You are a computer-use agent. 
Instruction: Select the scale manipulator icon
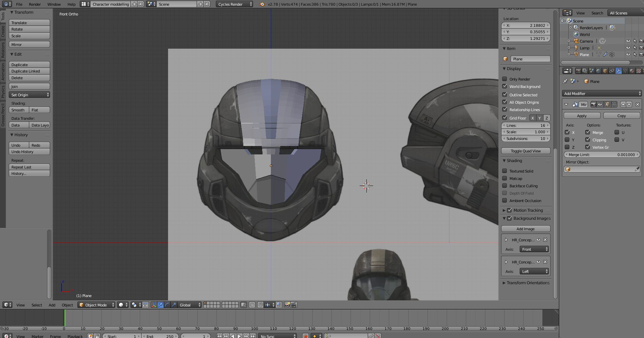[174, 305]
